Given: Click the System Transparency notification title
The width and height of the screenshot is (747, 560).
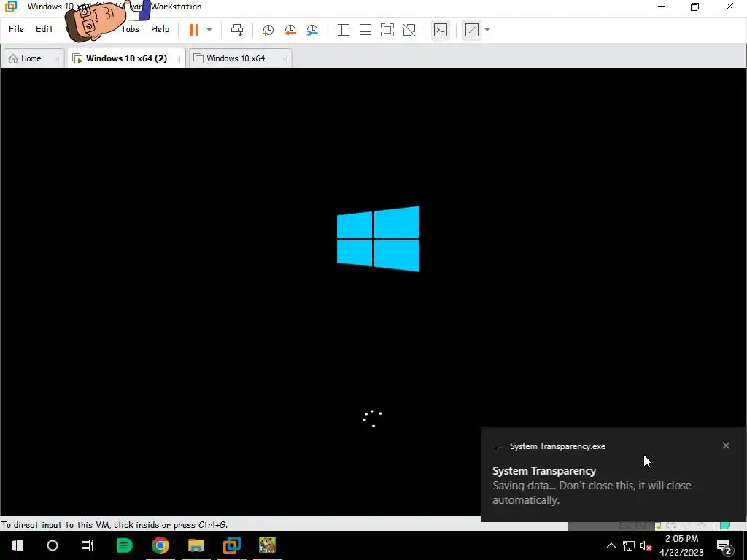Looking at the screenshot, I should pos(544,470).
